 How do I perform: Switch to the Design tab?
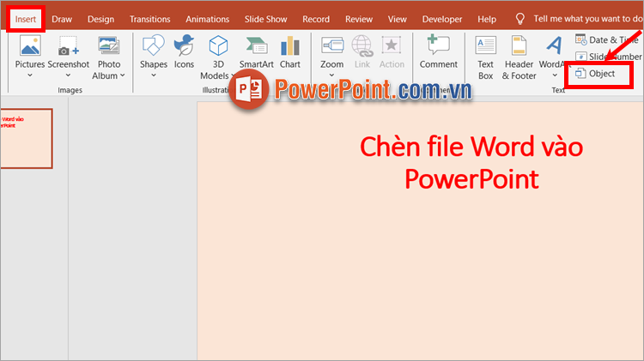coord(100,19)
